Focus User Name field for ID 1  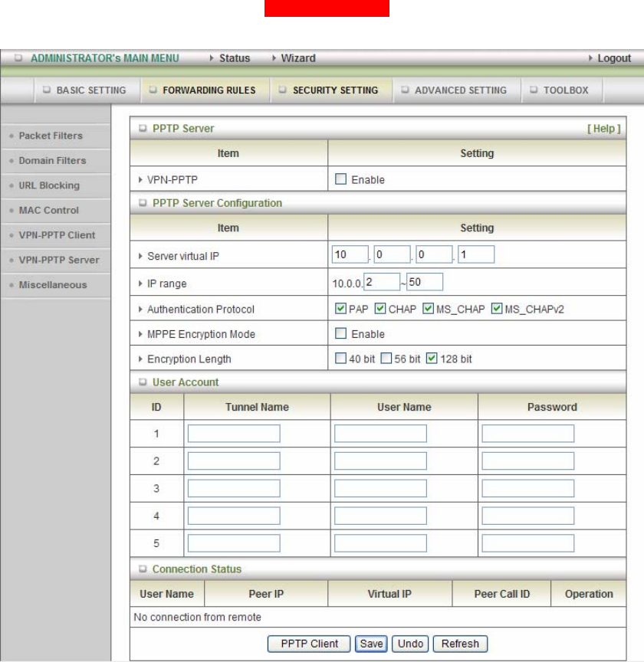[x=380, y=434]
